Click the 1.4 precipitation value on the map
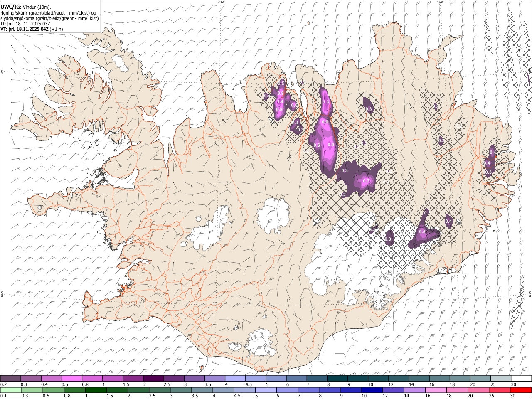This screenshot has width=532, height=399. coord(280,101)
